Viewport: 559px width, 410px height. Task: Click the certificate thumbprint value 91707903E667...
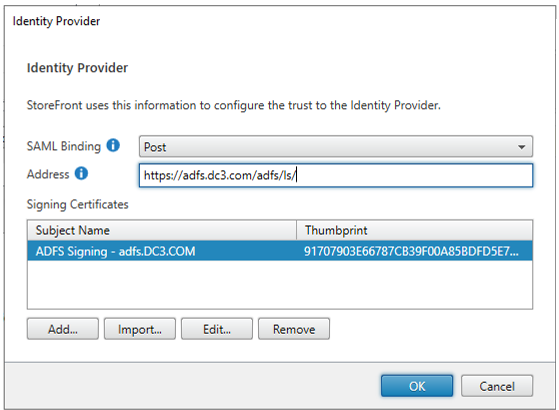click(x=411, y=251)
